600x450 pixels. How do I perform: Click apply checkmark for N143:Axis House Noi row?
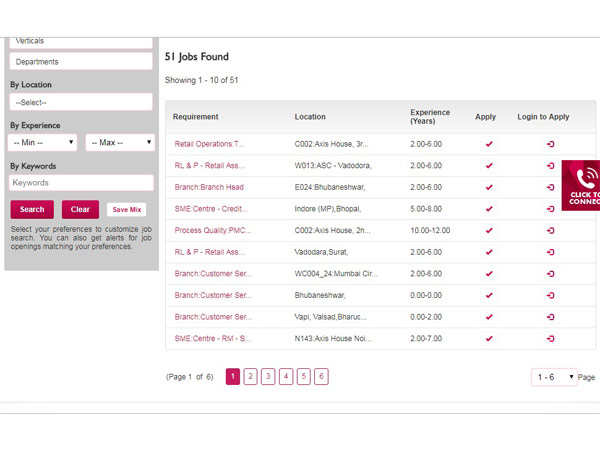click(489, 339)
